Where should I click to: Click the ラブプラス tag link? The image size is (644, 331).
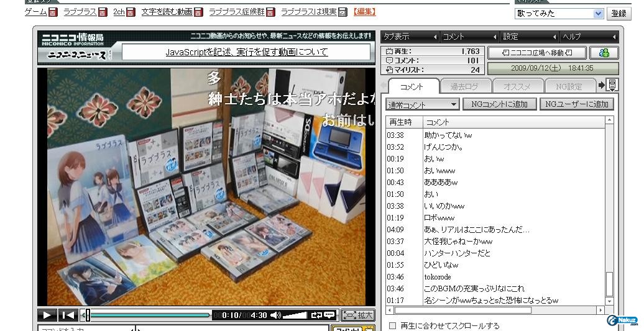click(80, 12)
